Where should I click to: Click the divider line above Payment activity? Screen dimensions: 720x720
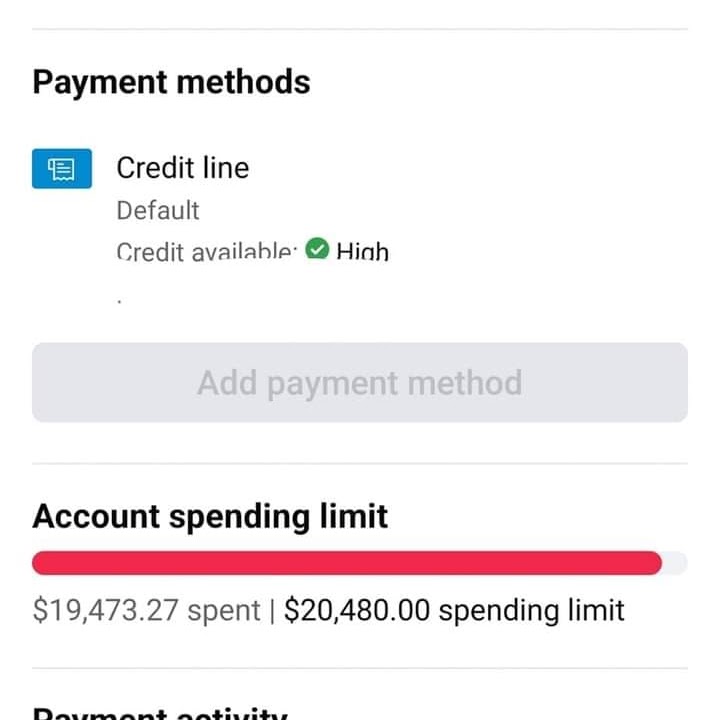coord(360,668)
